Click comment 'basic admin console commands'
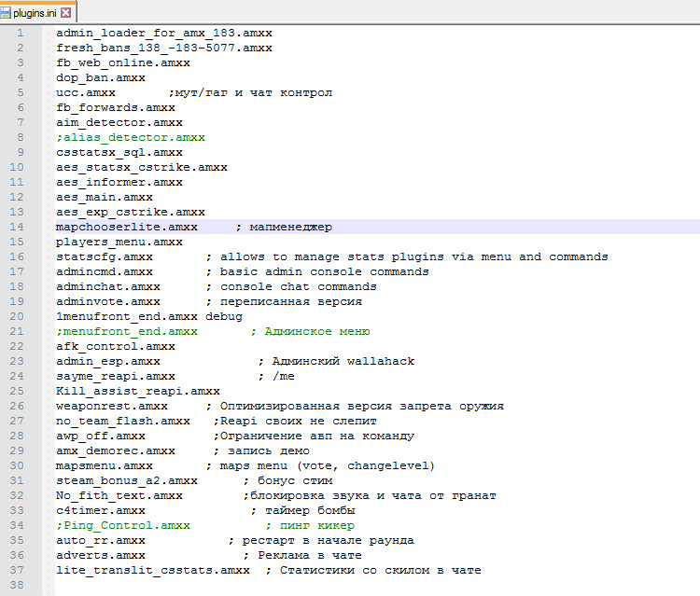 coord(324,271)
